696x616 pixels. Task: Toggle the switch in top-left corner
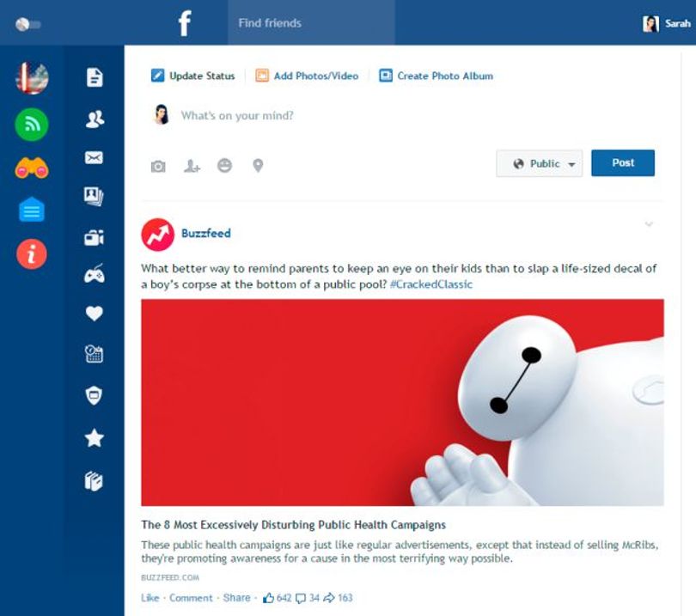[x=27, y=24]
